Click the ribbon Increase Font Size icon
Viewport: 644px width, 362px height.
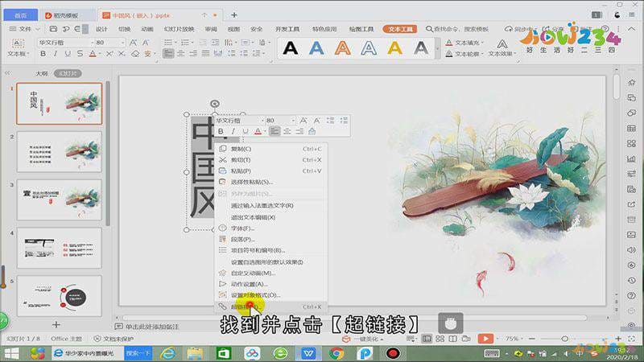[133, 43]
